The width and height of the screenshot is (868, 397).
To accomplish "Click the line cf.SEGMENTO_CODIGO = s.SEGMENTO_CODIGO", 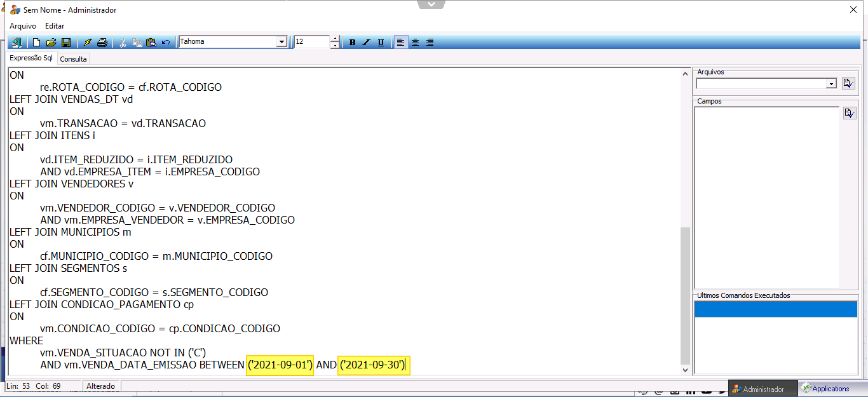I will (x=154, y=292).
